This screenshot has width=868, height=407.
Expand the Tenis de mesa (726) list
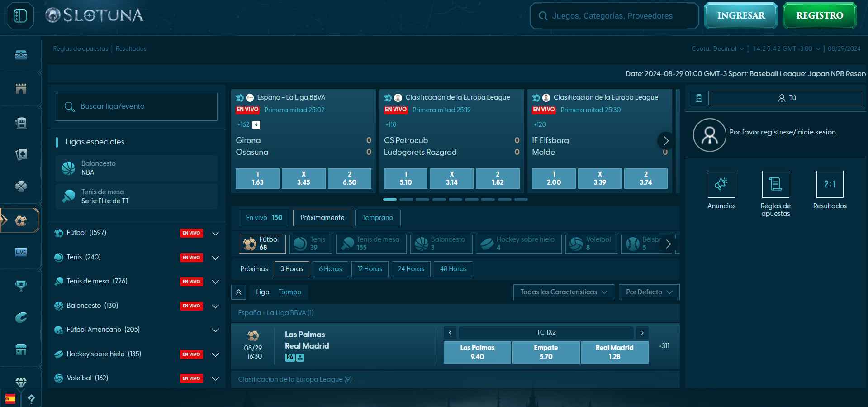[215, 282]
